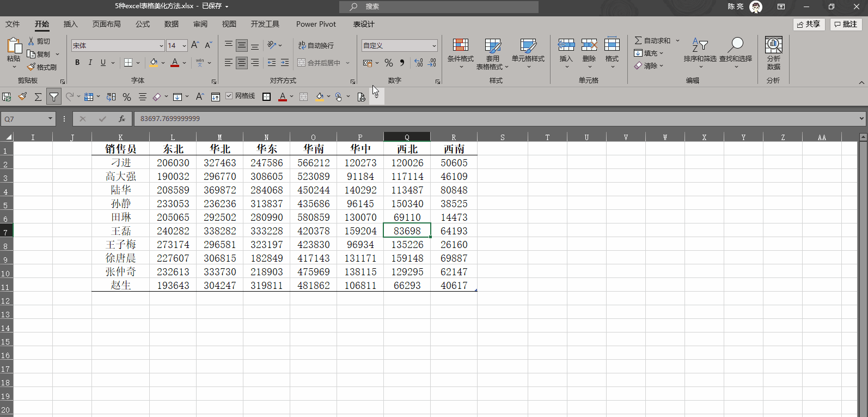868x417 pixels.
Task: Click the search box in title bar
Action: (438, 7)
